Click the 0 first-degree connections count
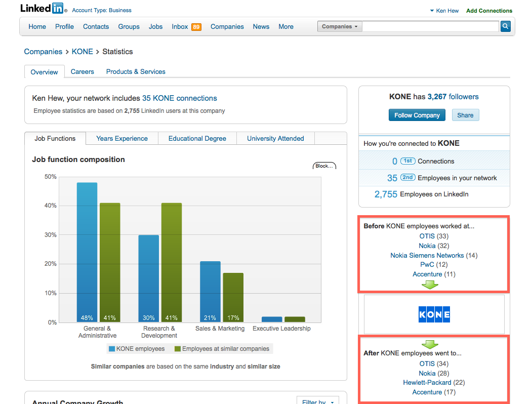This screenshot has height=404, width=532. (x=395, y=161)
